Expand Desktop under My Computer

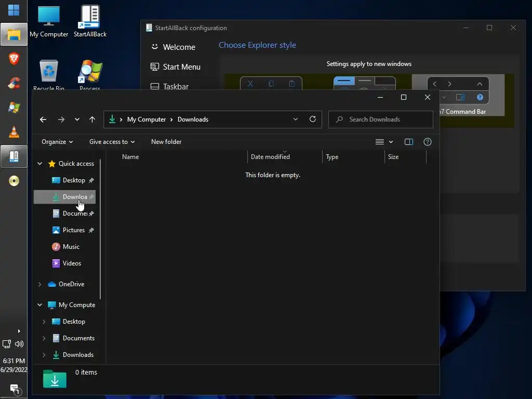coord(44,322)
